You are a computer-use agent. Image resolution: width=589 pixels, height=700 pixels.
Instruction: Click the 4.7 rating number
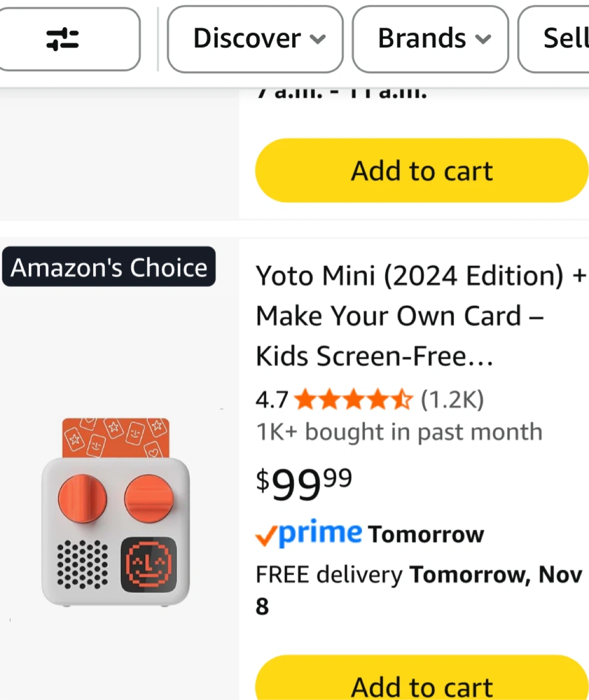coord(272,400)
